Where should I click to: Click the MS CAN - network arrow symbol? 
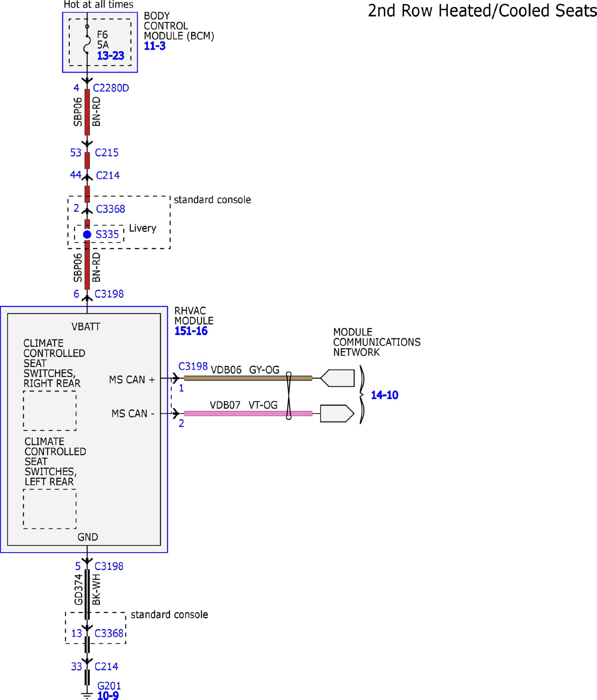coord(337,414)
